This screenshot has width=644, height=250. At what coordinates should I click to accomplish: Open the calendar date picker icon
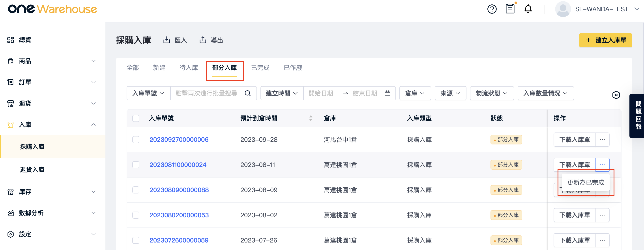click(x=387, y=93)
